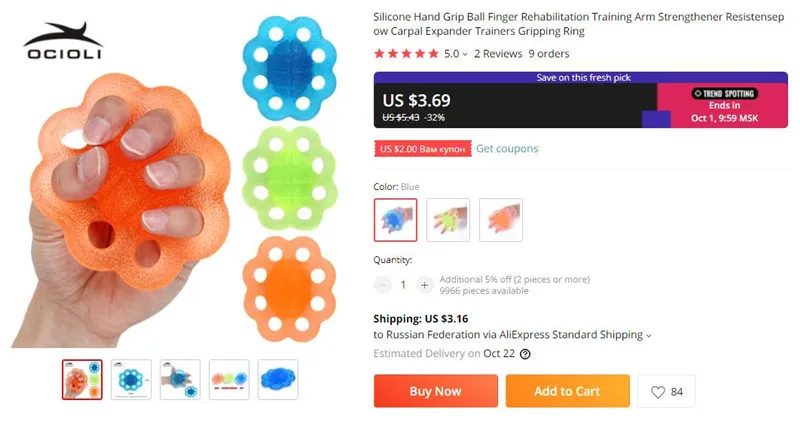800x421 pixels.
Task: Select the last thumbnail of blue ball
Action: [x=278, y=380]
